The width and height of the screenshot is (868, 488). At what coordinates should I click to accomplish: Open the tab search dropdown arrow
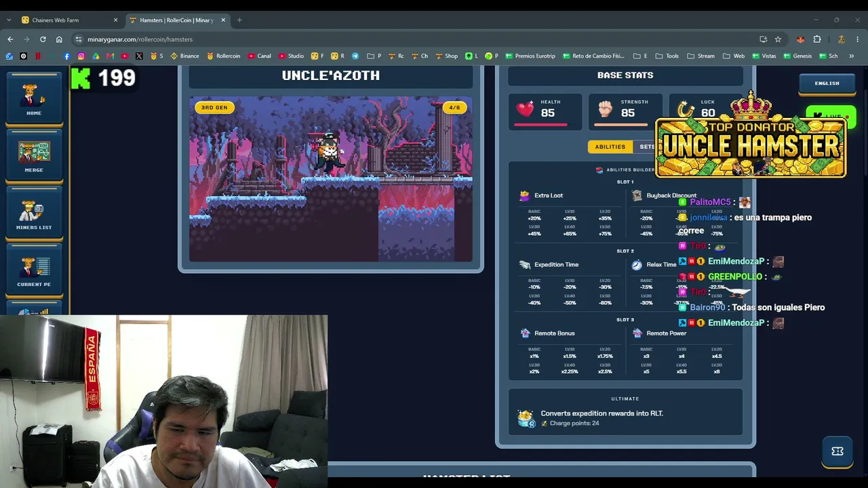(x=8, y=20)
